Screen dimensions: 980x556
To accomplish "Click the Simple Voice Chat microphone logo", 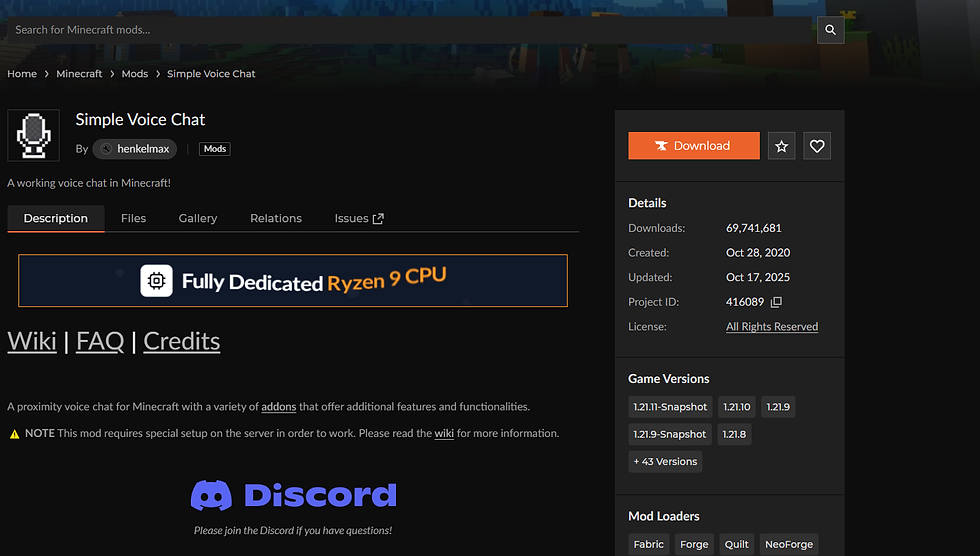I will 33,136.
